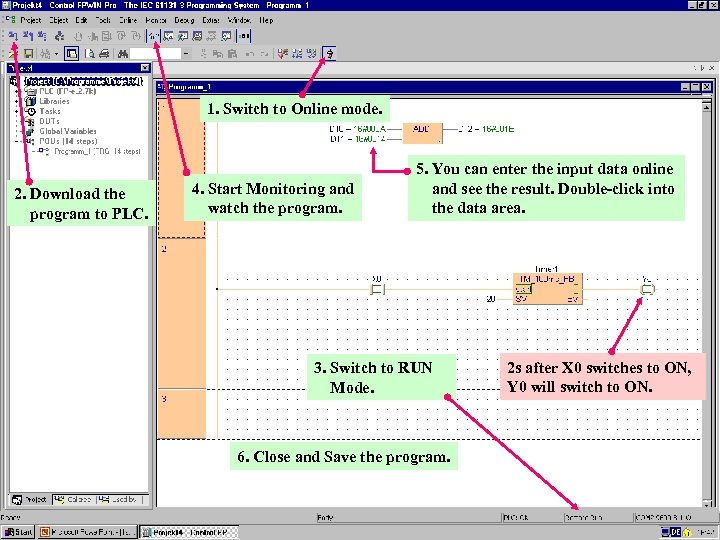Open the Project menu
This screenshot has height=540, width=720.
click(x=30, y=20)
